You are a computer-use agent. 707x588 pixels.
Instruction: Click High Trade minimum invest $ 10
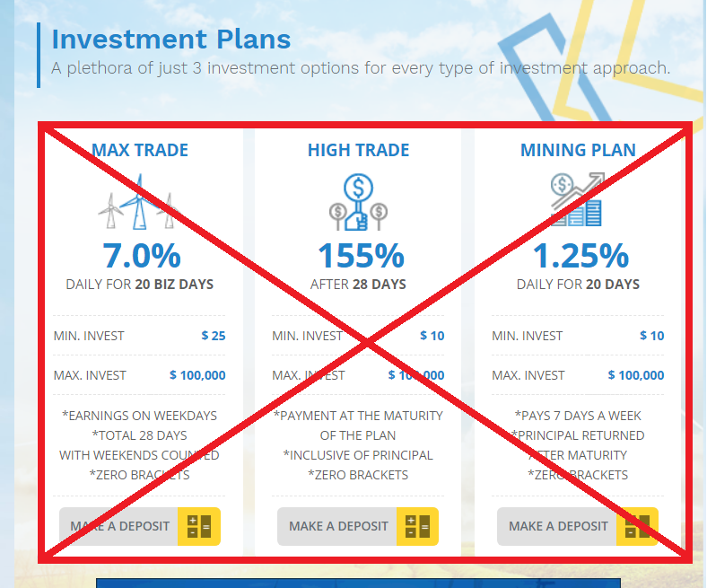pyautogui.click(x=432, y=336)
